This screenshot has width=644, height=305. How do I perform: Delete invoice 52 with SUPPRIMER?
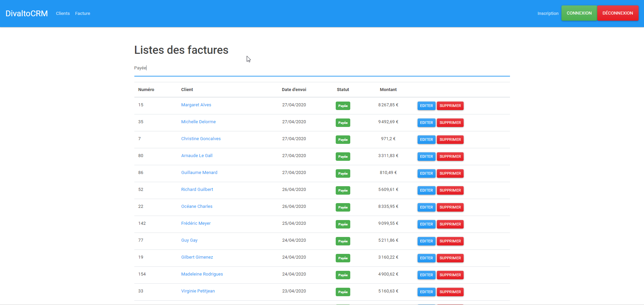coord(450,190)
